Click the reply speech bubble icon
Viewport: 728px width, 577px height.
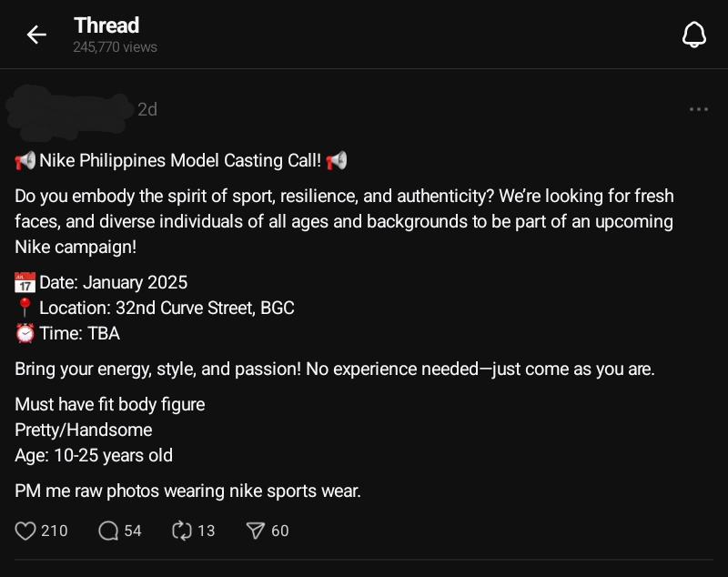point(108,530)
